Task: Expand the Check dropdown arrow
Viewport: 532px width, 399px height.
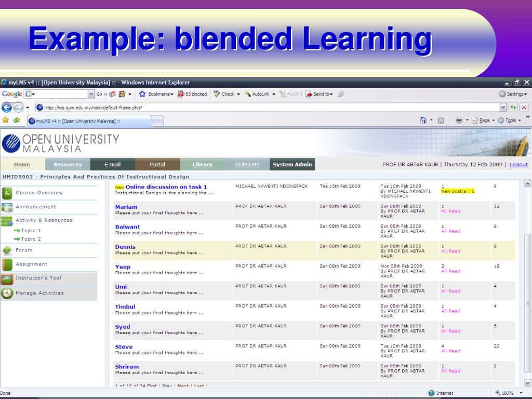Action: (x=238, y=95)
